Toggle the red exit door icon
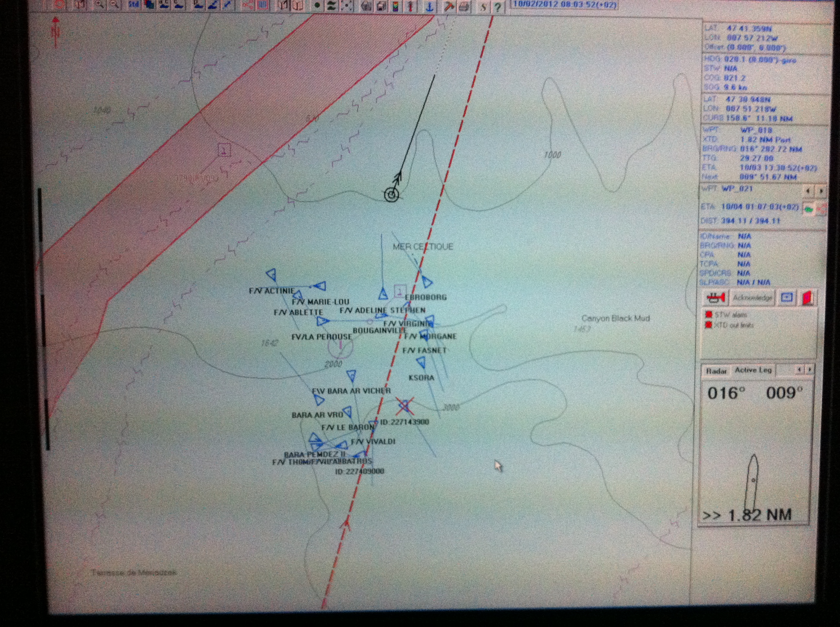 pyautogui.click(x=807, y=298)
